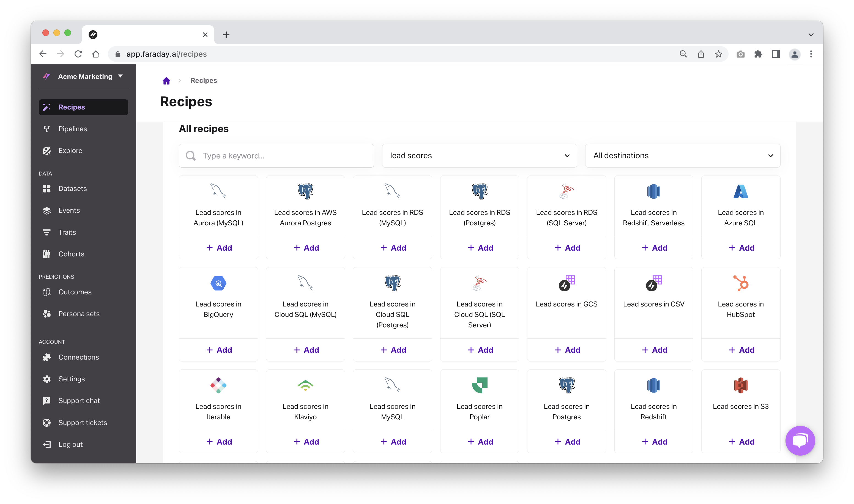854x504 pixels.
Task: Click the keyword search field
Action: [276, 155]
